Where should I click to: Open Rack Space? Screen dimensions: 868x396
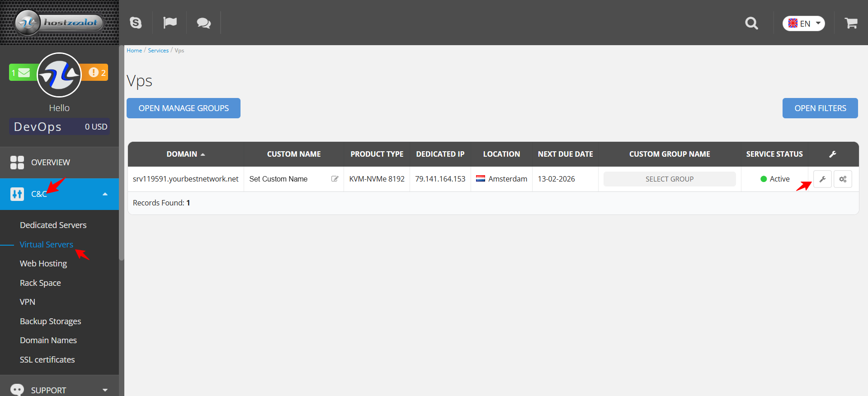[x=40, y=283]
